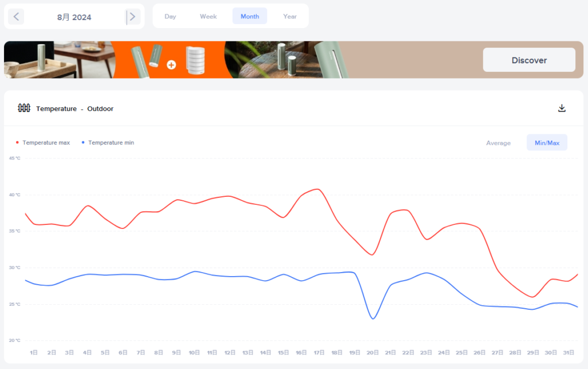
Task: Open the 8月 2024 date picker
Action: (74, 17)
